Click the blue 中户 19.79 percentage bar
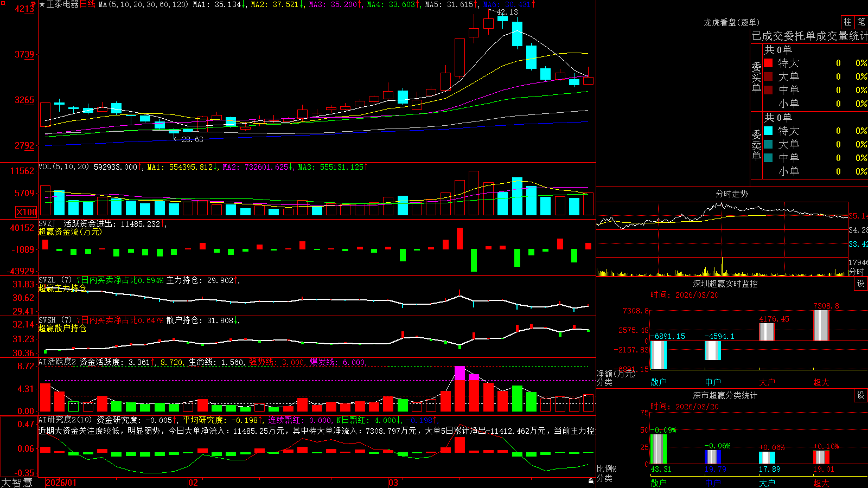The image size is (868, 488). [712, 457]
